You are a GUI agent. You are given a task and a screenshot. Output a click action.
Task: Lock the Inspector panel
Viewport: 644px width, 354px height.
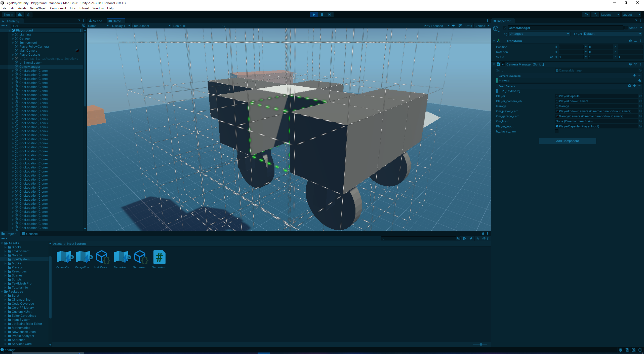[x=636, y=21]
